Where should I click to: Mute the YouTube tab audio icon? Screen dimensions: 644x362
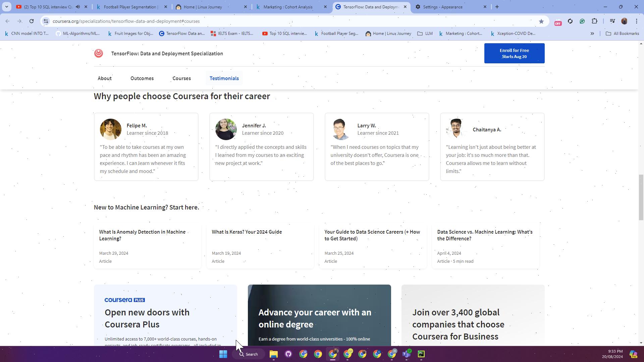(x=78, y=7)
